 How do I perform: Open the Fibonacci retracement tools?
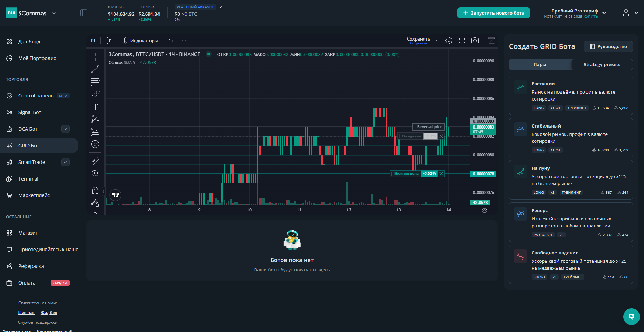(95, 82)
